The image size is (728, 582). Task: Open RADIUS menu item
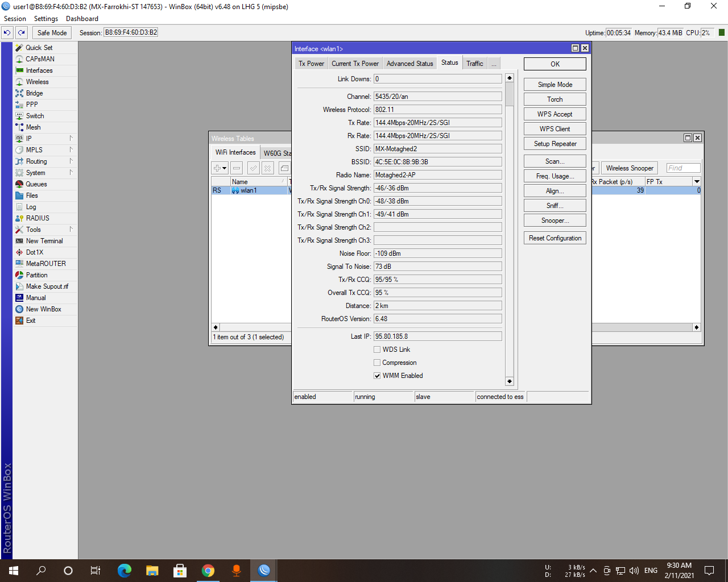point(38,218)
